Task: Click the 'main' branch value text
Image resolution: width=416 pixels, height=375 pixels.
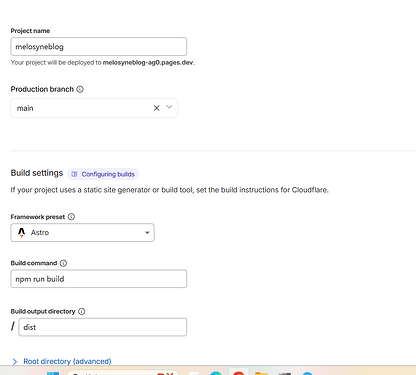Action: [25, 108]
